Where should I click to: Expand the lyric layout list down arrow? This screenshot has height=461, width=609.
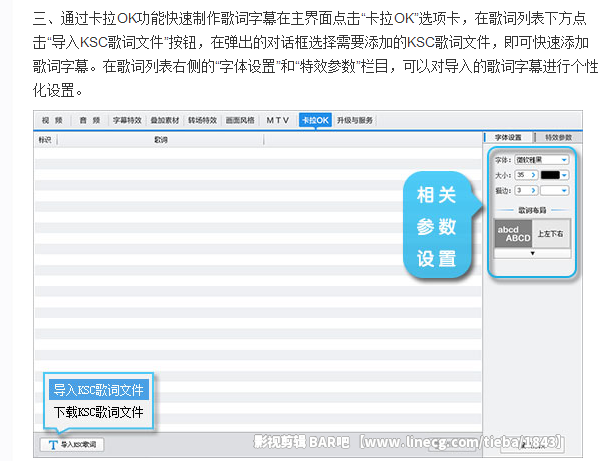pos(532,254)
